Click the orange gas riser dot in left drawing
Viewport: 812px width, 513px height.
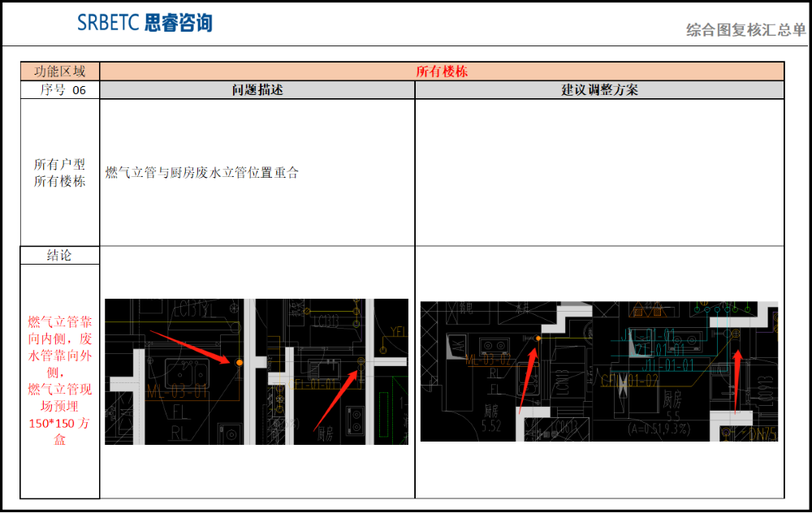[x=240, y=362]
